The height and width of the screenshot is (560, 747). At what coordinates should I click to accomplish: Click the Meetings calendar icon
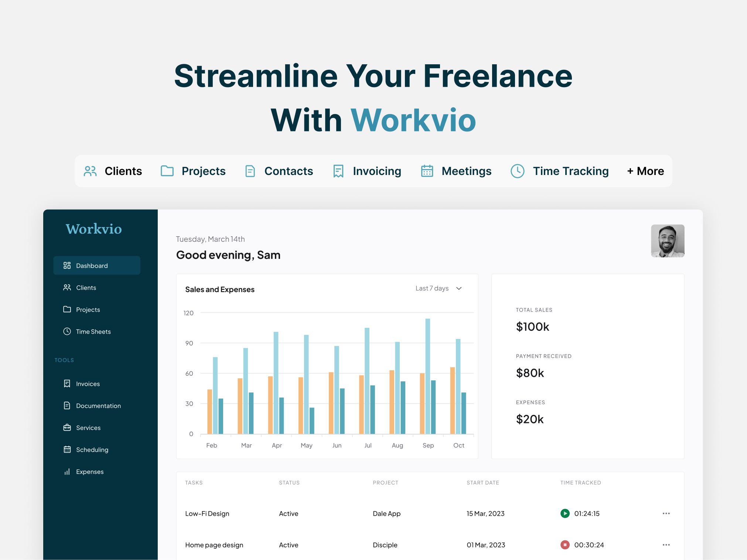point(427,171)
